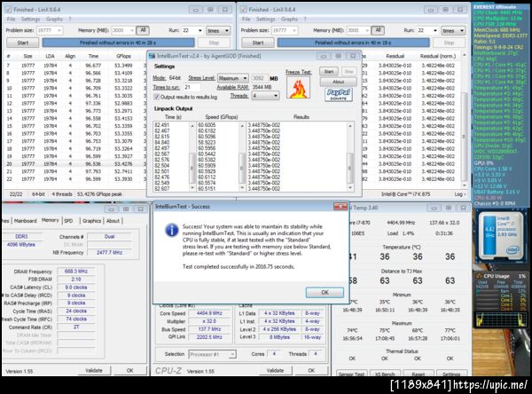This screenshot has width=532, height=394.
Task: Click the 'Intel Core i7 K 875' status bar text
Action: tap(405, 194)
